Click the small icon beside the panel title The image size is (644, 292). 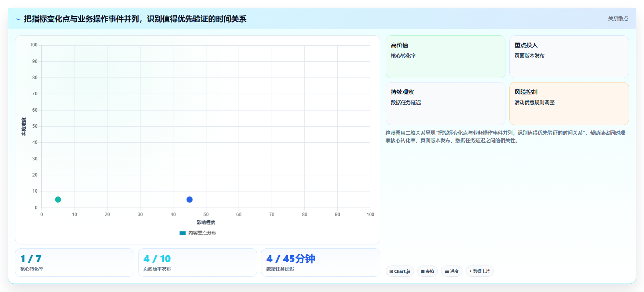click(18, 19)
